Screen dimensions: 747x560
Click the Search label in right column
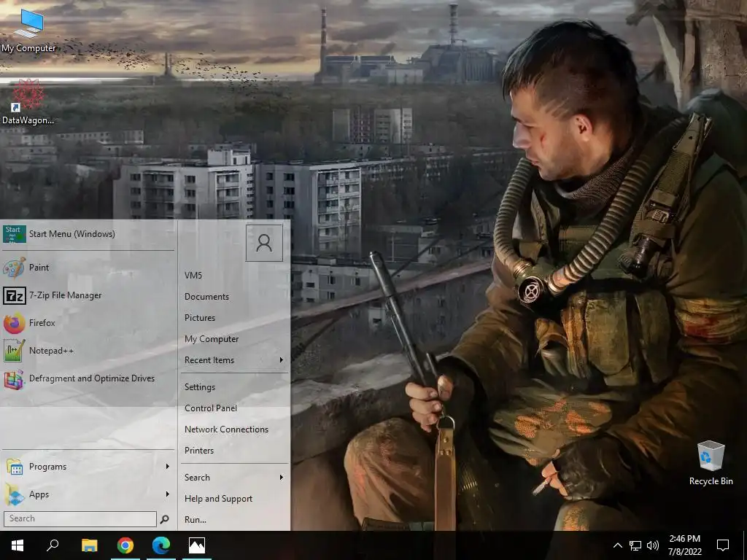[197, 477]
